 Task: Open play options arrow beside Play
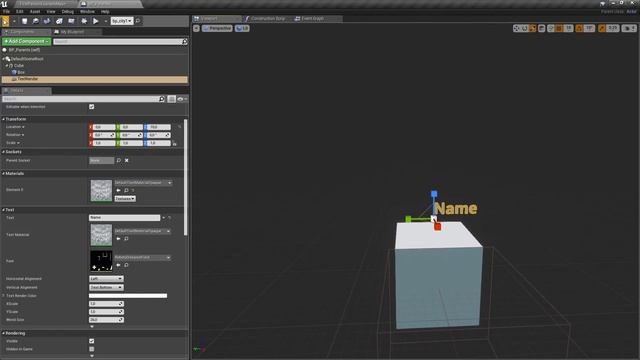point(105,21)
